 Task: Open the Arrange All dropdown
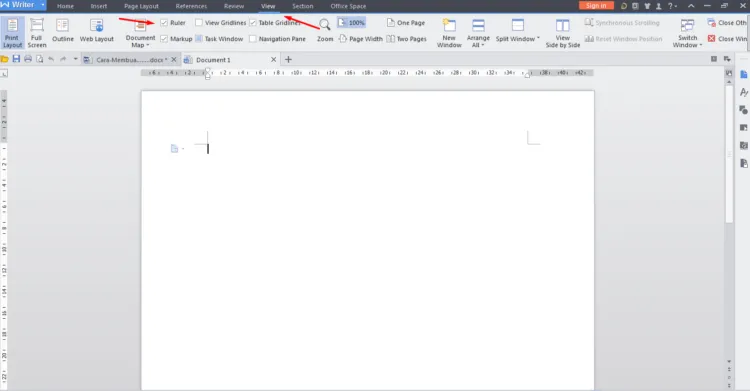(478, 41)
